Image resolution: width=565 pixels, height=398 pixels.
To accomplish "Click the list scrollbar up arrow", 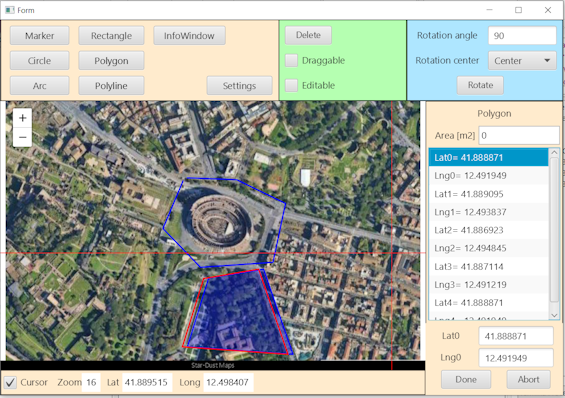I will pos(554,153).
